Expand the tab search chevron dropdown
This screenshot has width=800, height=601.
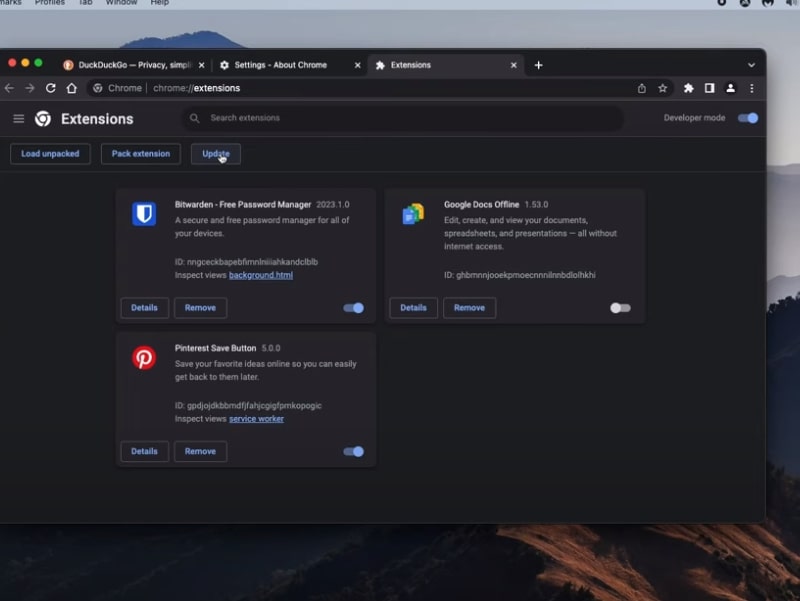(751, 65)
